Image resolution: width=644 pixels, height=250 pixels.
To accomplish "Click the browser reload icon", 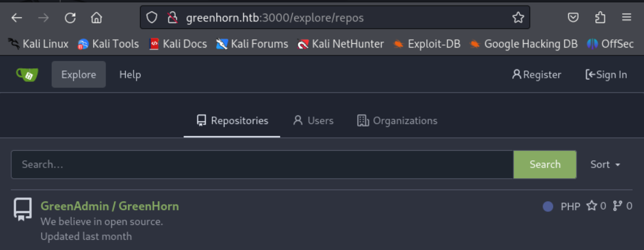I will point(70,18).
